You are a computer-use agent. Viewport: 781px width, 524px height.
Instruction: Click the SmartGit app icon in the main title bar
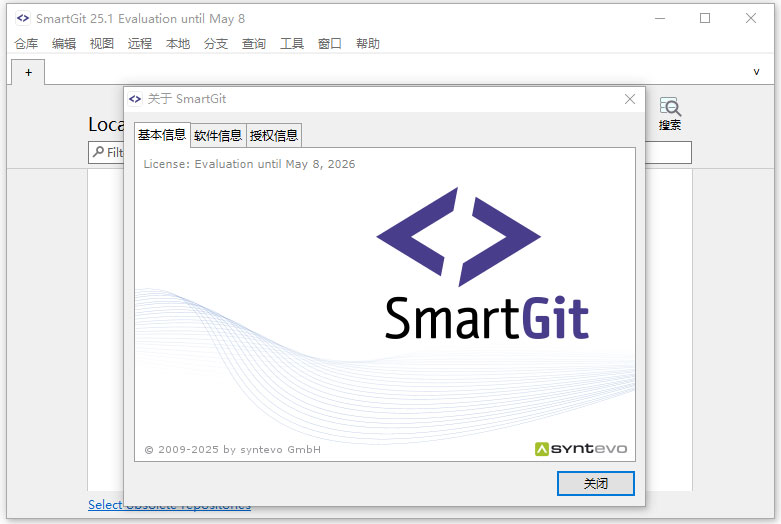tap(23, 18)
